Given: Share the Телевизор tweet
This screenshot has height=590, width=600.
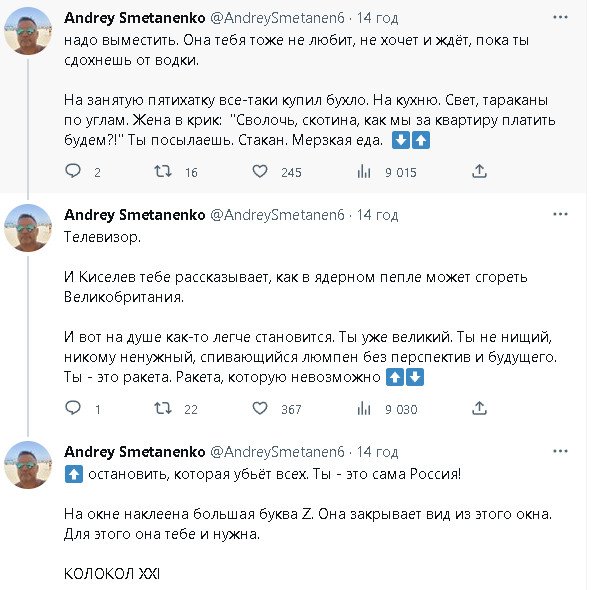Looking at the screenshot, I should coord(479,408).
